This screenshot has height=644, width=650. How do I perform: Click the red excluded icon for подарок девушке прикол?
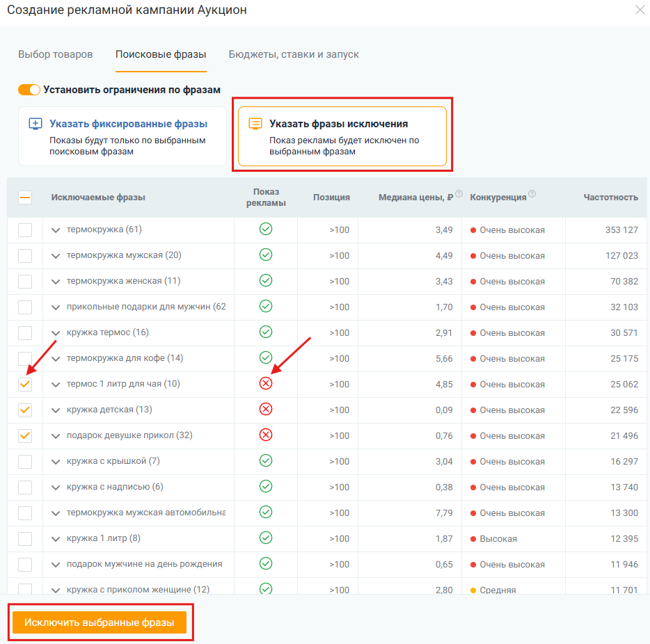[266, 435]
